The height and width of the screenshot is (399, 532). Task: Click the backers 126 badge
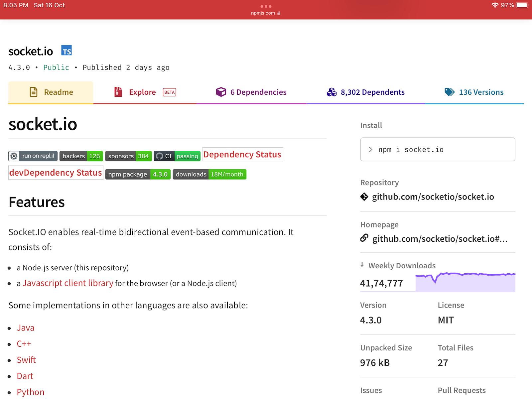click(x=81, y=156)
